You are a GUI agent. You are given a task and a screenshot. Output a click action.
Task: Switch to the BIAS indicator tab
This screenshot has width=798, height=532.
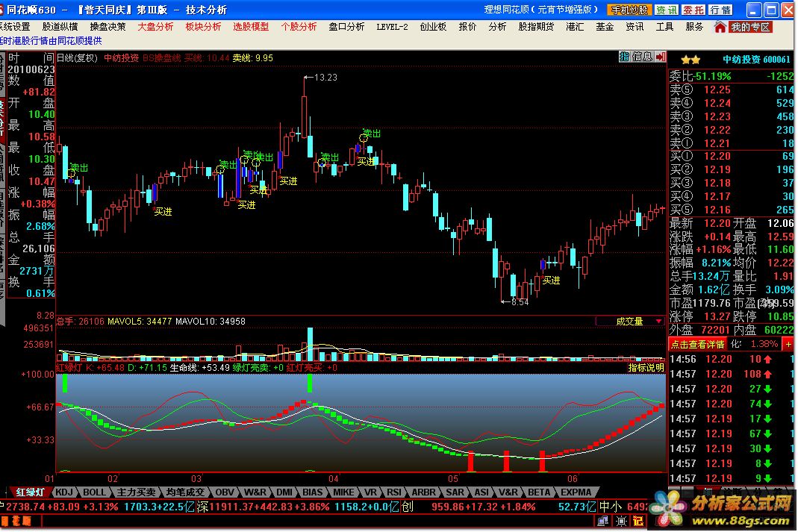pos(313,492)
